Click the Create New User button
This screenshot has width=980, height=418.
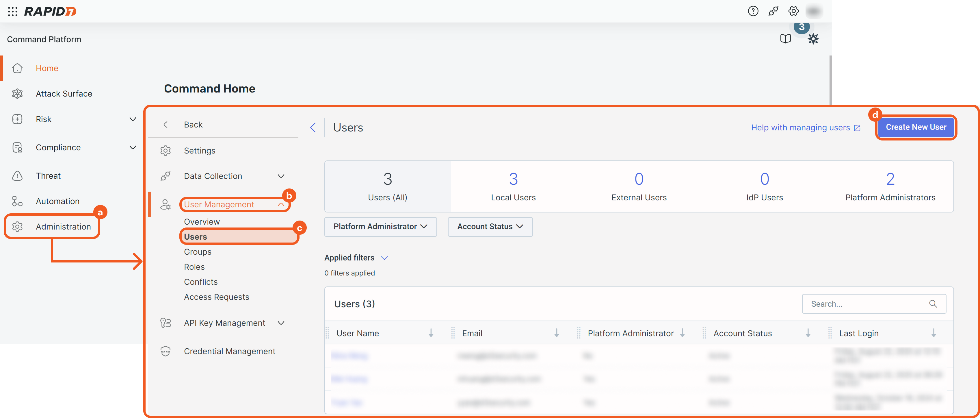tap(916, 127)
